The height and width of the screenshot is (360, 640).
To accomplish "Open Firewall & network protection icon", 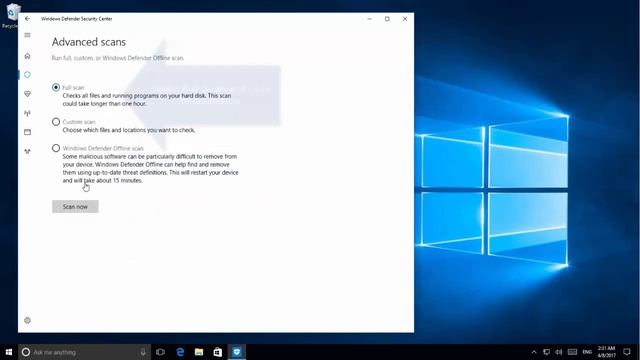I will point(27,113).
